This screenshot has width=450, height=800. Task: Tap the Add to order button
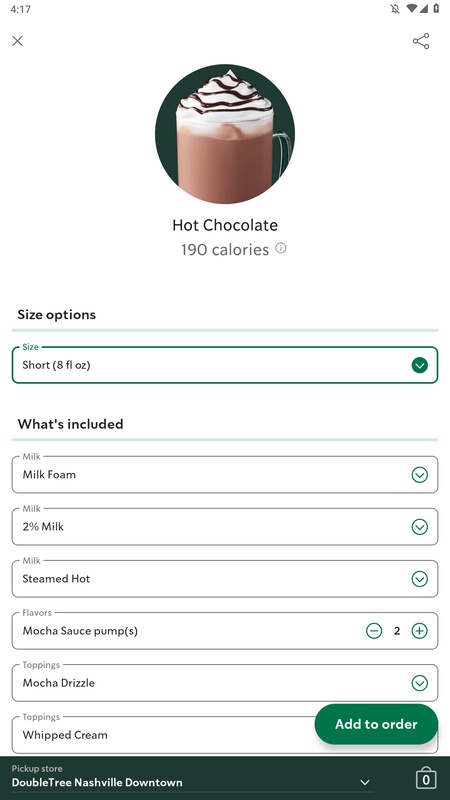coord(376,724)
